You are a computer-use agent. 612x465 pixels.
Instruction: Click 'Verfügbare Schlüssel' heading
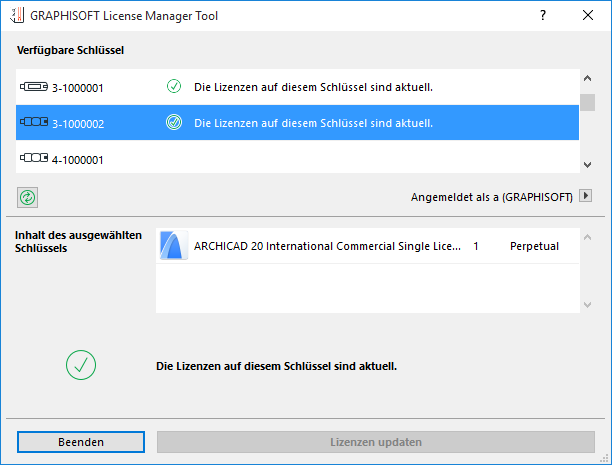tap(70, 50)
